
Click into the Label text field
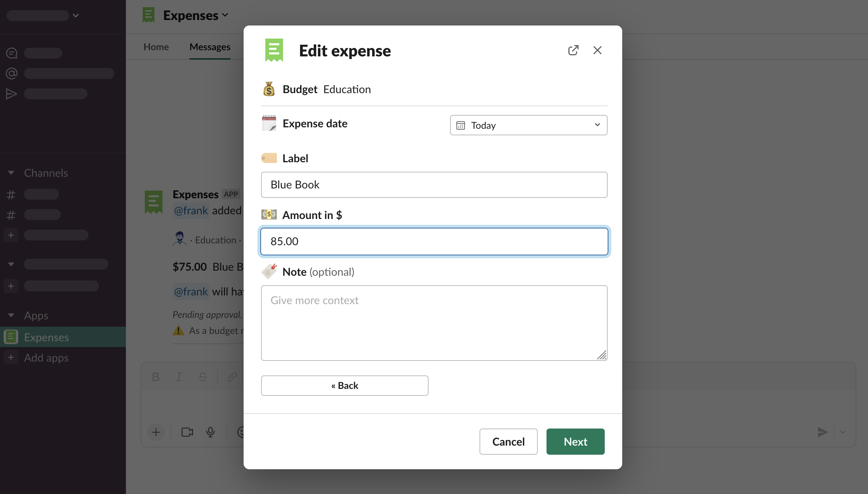point(434,185)
